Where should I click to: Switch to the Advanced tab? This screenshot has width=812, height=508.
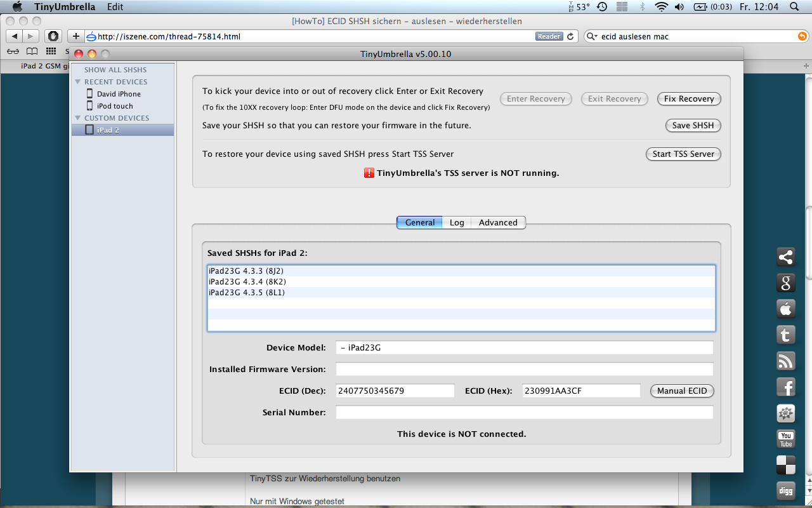[498, 223]
